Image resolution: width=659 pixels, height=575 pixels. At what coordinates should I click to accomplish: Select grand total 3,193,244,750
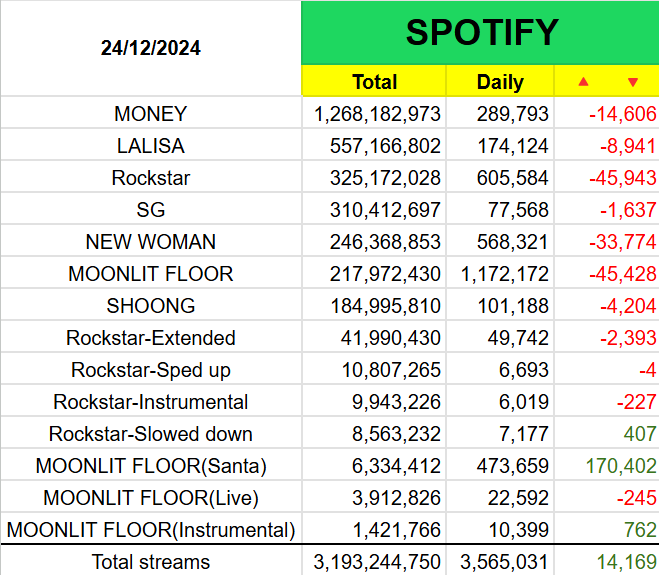coord(374,561)
